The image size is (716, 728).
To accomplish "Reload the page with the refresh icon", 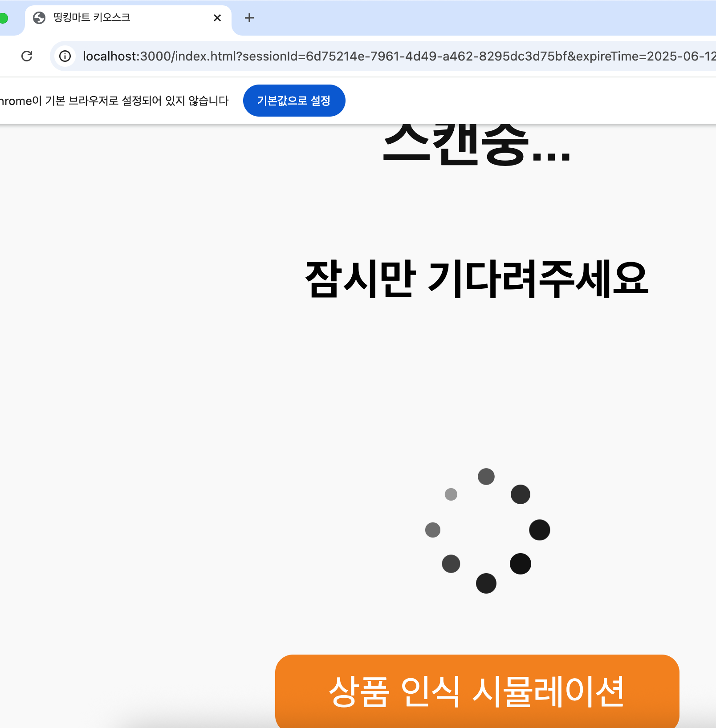I will pyautogui.click(x=27, y=56).
